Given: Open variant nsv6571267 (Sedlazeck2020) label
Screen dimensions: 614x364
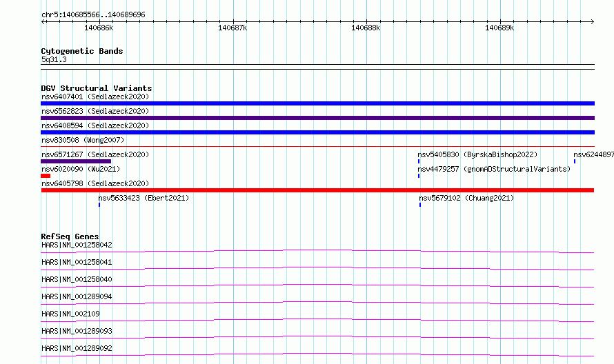Looking at the screenshot, I should point(95,154).
